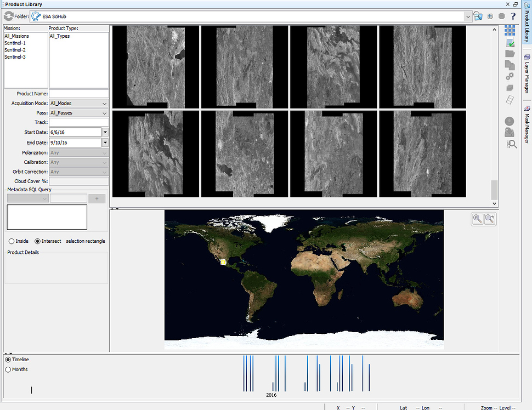Image resolution: width=532 pixels, height=410 pixels.
Task: Select the Timeline radio button
Action: click(x=8, y=360)
